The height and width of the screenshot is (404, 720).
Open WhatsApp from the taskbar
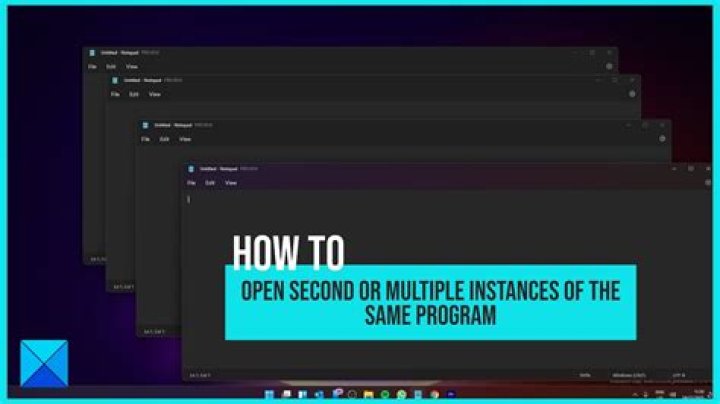tap(402, 394)
